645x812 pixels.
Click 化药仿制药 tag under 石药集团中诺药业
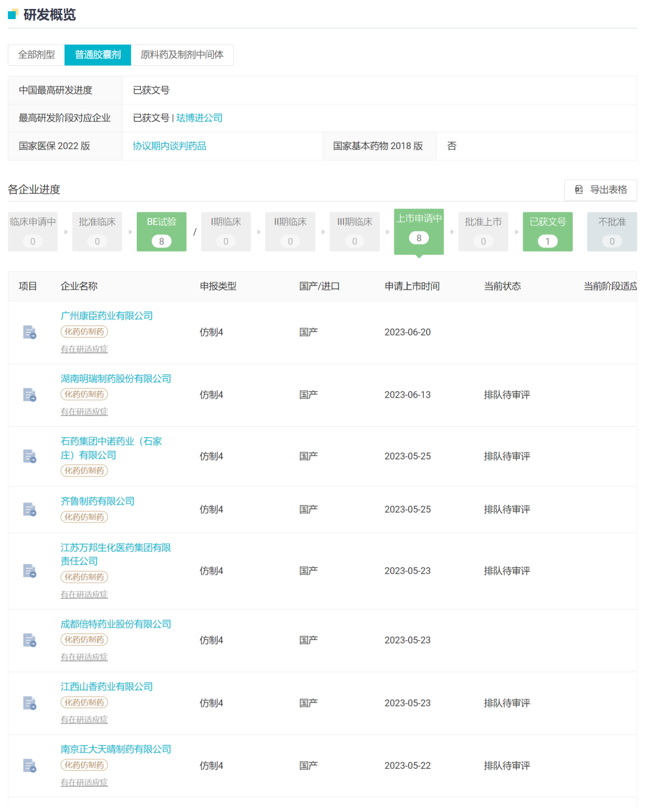pyautogui.click(x=84, y=470)
